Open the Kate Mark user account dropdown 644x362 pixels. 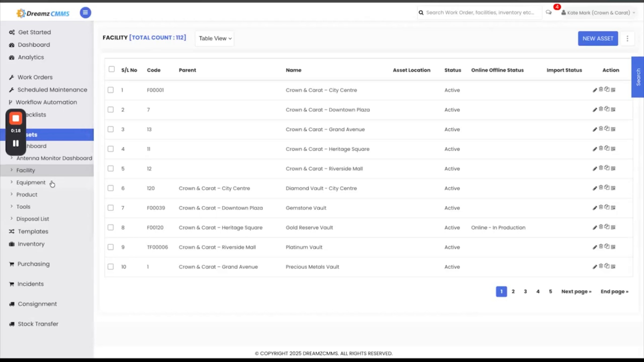click(x=598, y=13)
